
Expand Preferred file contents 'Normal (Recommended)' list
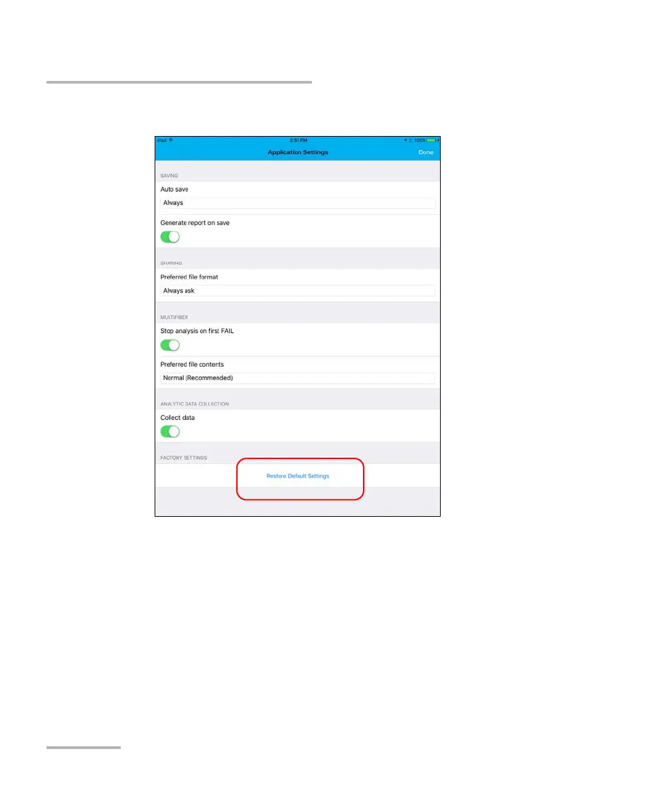(x=298, y=378)
